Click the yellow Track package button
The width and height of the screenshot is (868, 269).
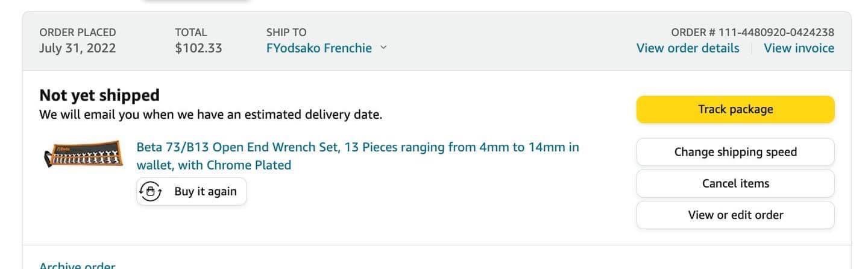pyautogui.click(x=735, y=109)
